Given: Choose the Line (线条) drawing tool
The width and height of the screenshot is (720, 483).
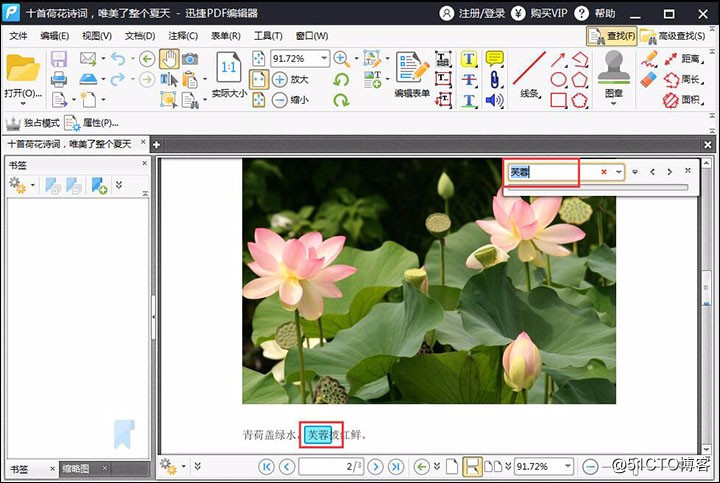Looking at the screenshot, I should pyautogui.click(x=529, y=75).
